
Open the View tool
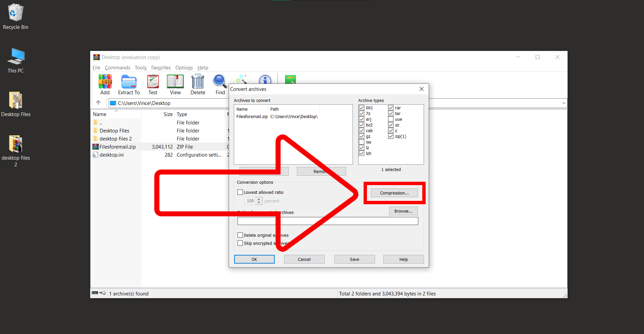[x=175, y=84]
